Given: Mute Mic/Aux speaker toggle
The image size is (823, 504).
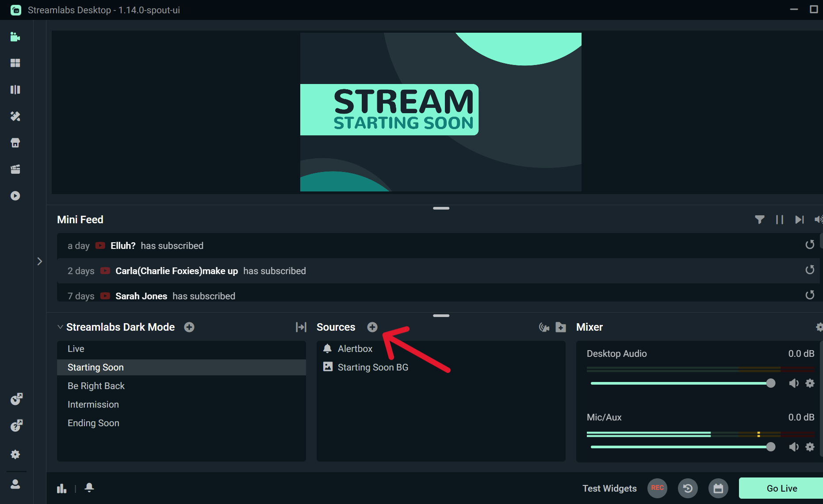Looking at the screenshot, I should click(794, 447).
